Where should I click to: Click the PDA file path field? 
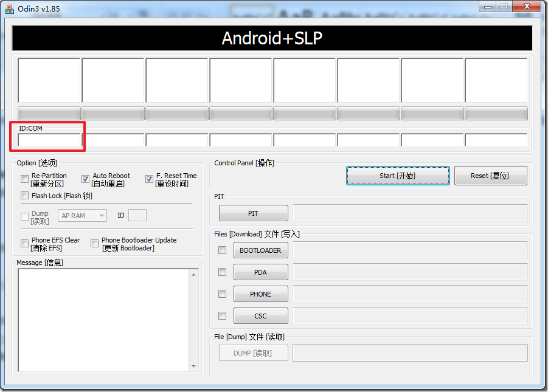tap(410, 272)
